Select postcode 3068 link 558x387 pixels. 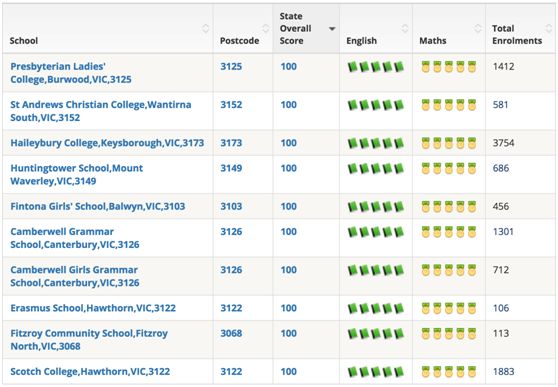(x=231, y=334)
